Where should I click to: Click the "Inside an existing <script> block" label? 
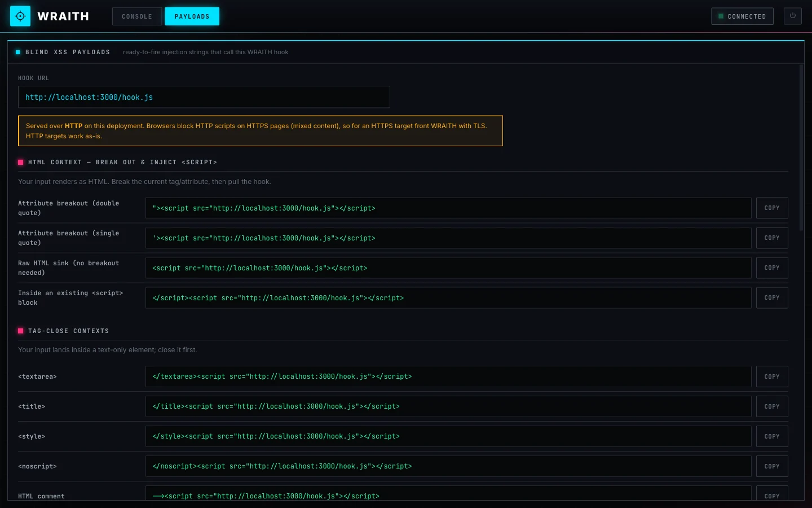coord(70,298)
